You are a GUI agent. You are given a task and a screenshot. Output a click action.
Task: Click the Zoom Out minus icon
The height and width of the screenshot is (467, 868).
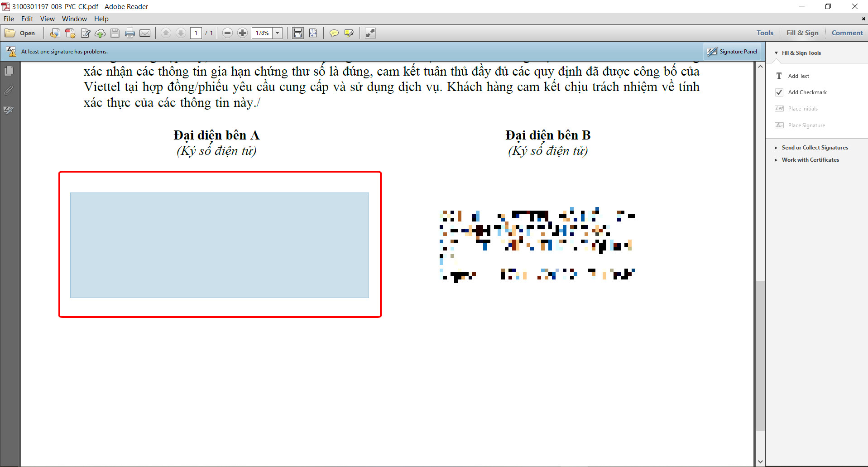point(228,33)
